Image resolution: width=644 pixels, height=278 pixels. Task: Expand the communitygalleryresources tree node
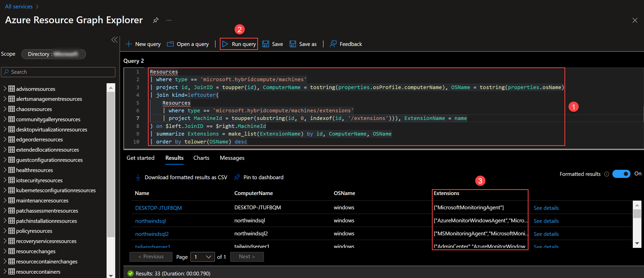(x=5, y=119)
